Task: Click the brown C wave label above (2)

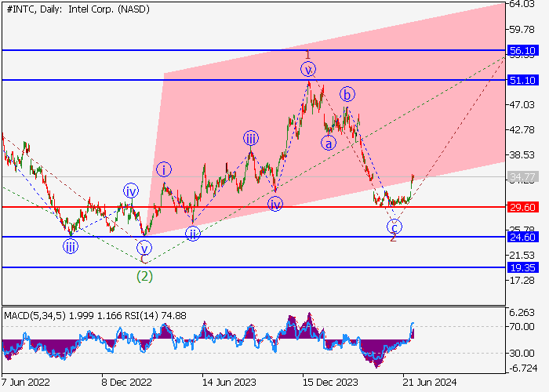Action: tap(144, 260)
